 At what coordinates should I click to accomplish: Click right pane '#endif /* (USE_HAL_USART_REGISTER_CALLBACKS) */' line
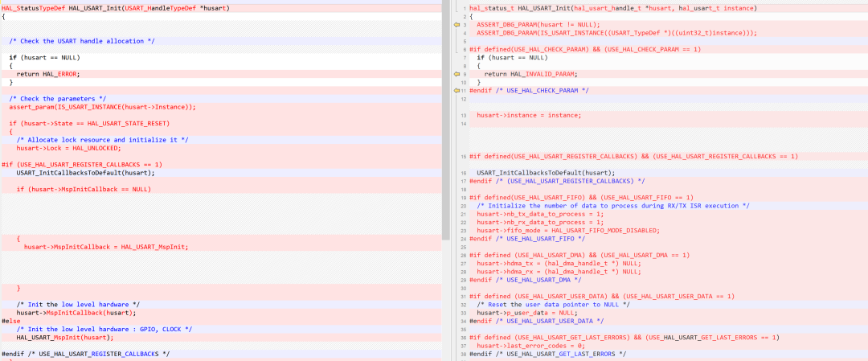555,181
